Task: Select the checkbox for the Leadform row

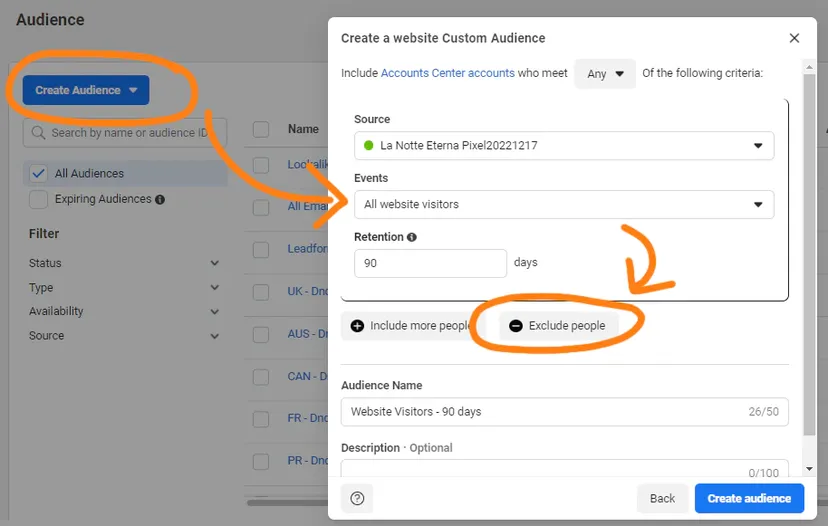Action: [261, 249]
